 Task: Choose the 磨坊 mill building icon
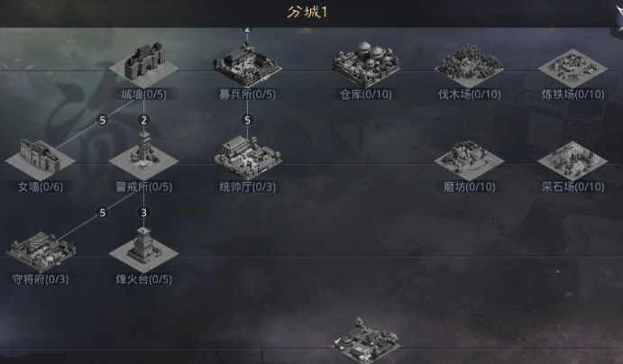pyautogui.click(x=469, y=160)
